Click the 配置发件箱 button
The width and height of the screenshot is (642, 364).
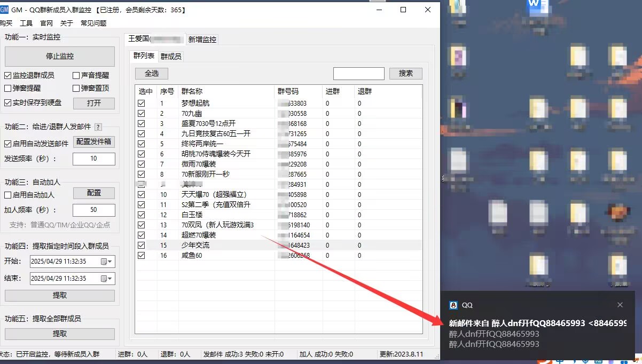coord(94,142)
